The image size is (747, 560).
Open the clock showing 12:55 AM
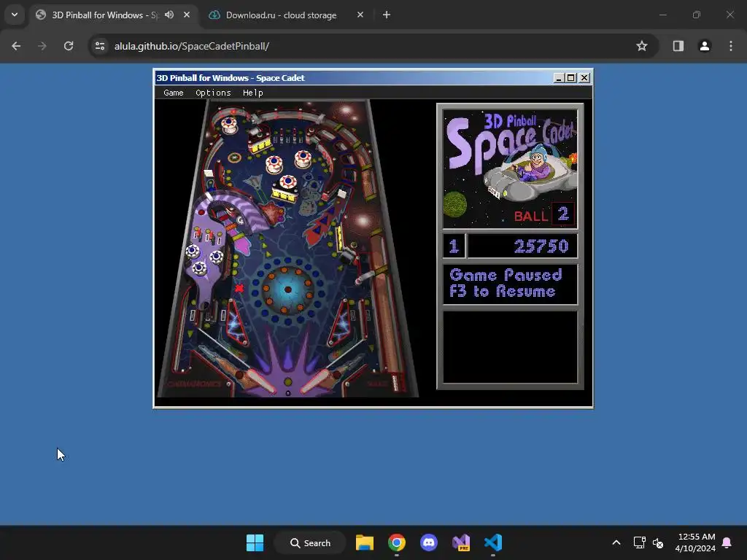click(695, 542)
